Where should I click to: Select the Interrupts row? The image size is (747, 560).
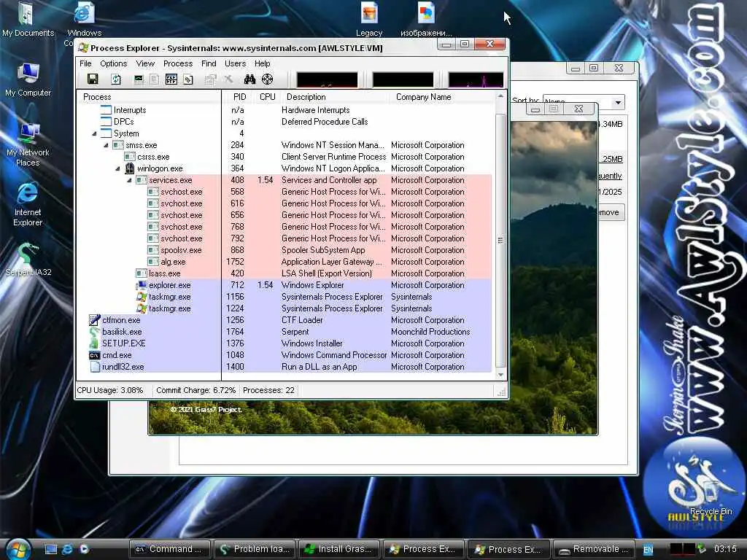click(x=284, y=110)
